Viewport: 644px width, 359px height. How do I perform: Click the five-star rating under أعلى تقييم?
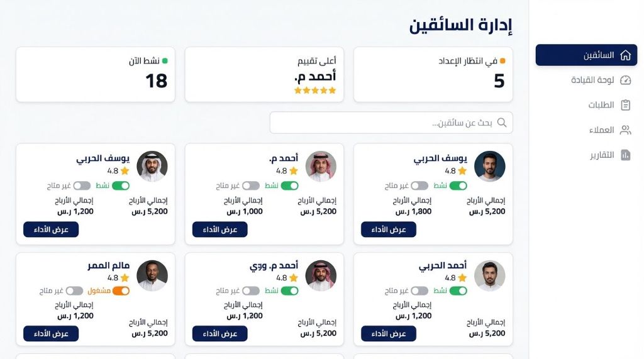pos(315,91)
